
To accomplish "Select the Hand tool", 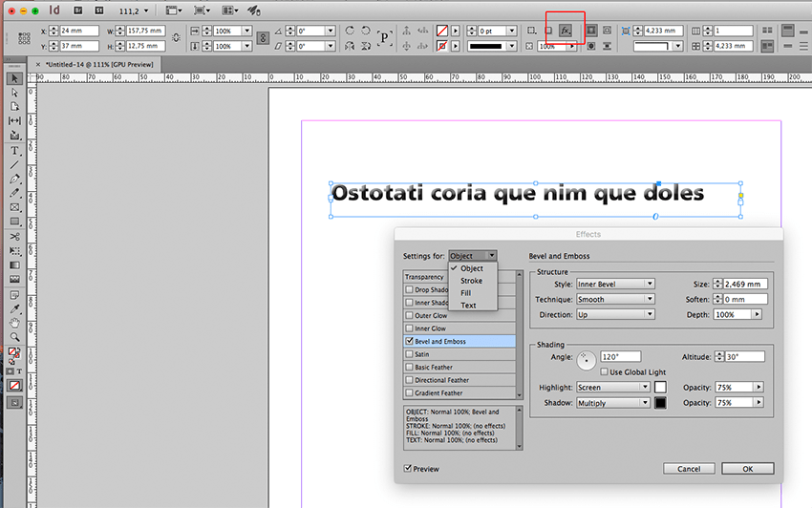I will pos(14,323).
